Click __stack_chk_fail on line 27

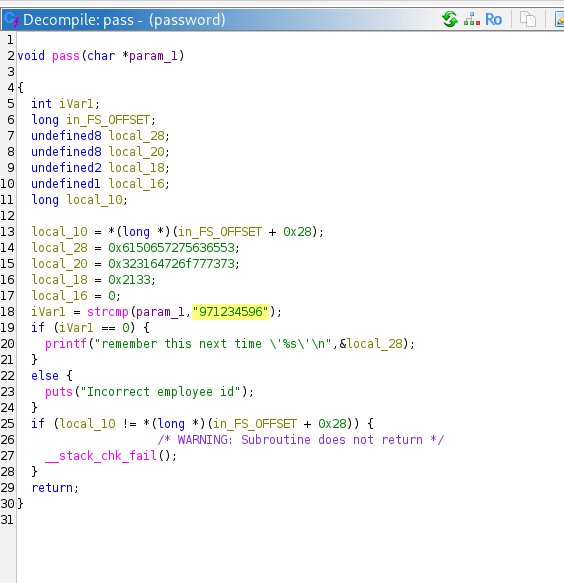click(101, 455)
